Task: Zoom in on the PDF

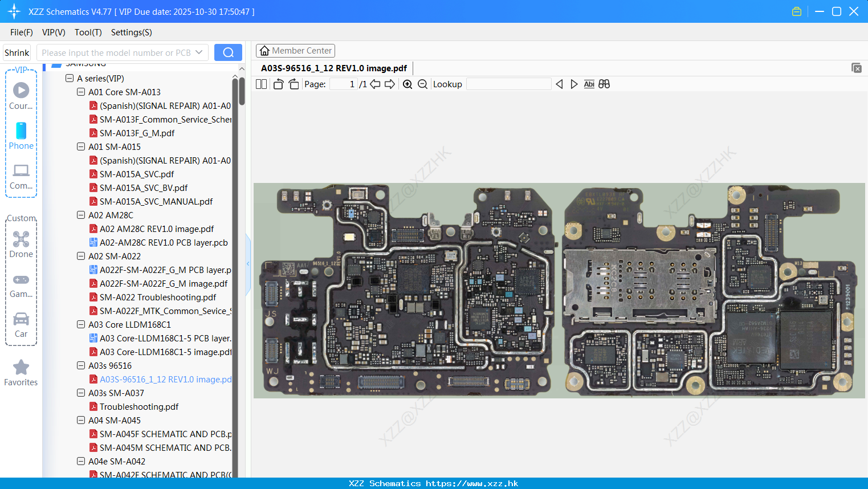Action: coord(407,84)
